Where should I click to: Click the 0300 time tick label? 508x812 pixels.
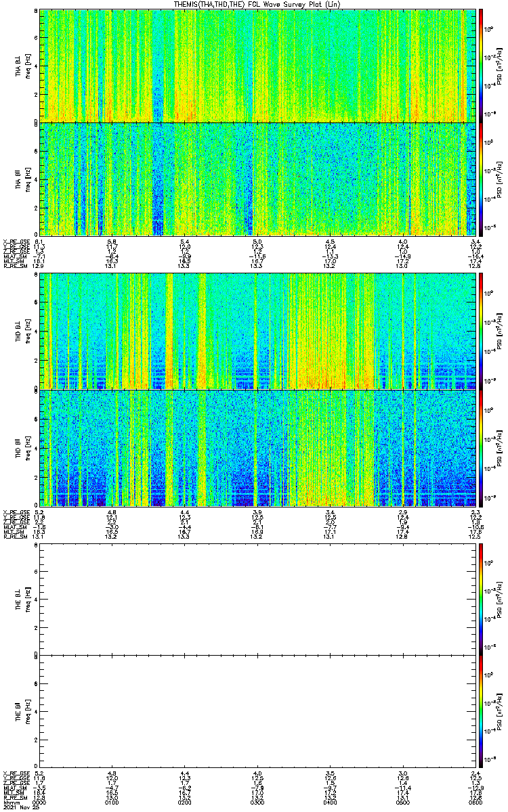(x=257, y=802)
